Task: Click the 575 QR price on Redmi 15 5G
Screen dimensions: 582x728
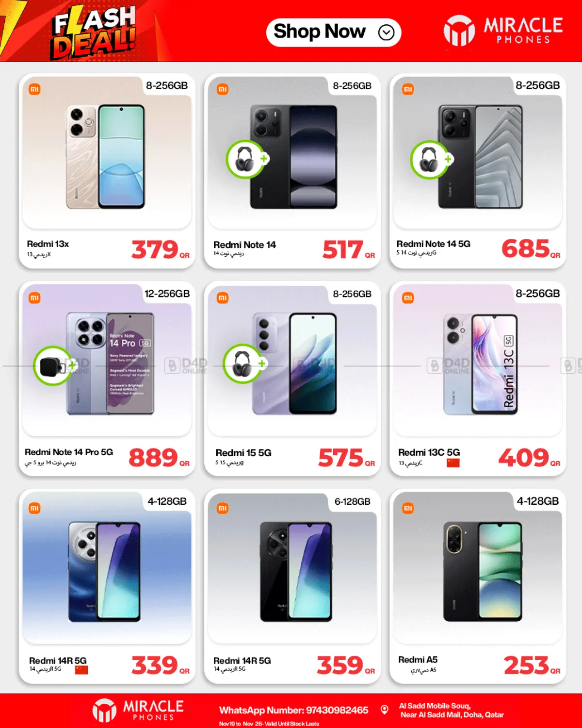Action: pyautogui.click(x=346, y=458)
